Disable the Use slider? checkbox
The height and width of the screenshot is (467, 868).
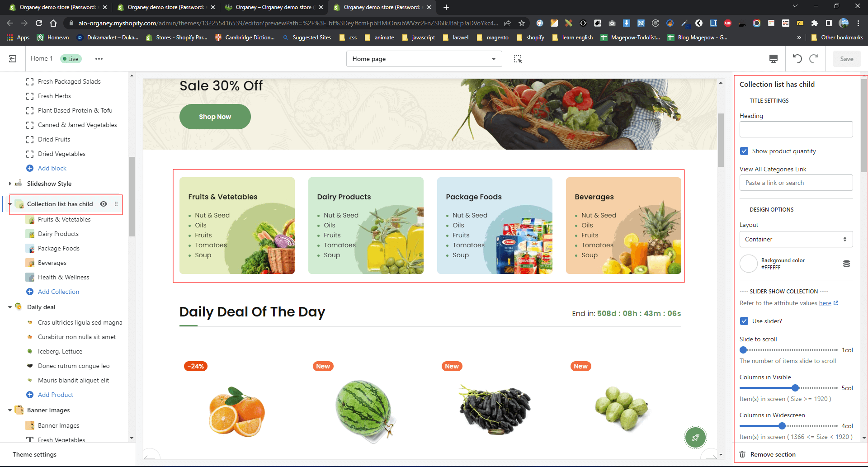pyautogui.click(x=744, y=321)
